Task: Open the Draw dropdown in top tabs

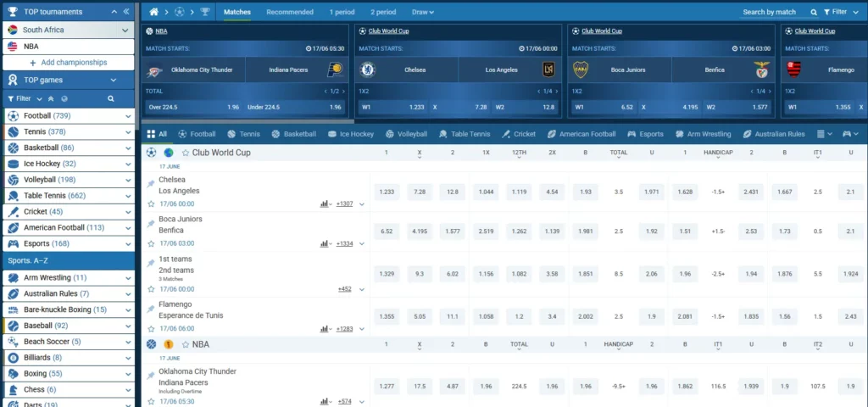Action: 422,12
